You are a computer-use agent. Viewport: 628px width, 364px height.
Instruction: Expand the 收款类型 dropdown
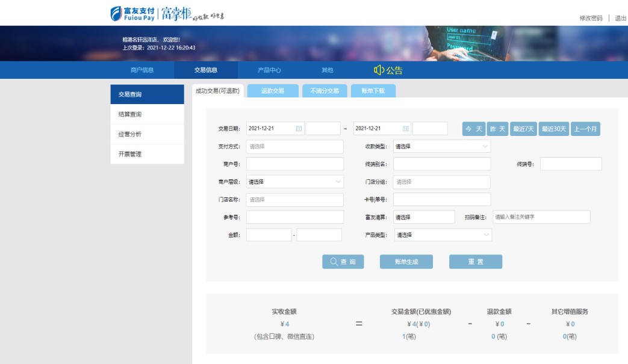tap(485, 146)
